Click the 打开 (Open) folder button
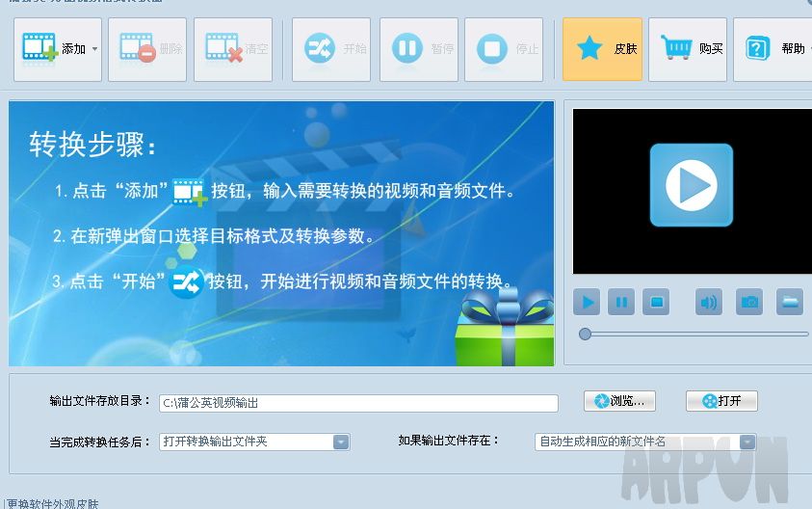 point(721,401)
